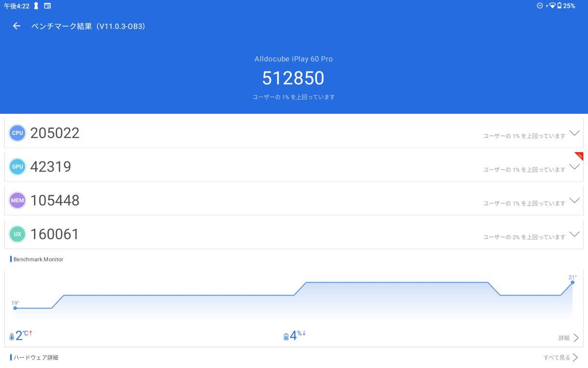
Task: Click the red corner tag on GPU row
Action: pyautogui.click(x=579, y=156)
